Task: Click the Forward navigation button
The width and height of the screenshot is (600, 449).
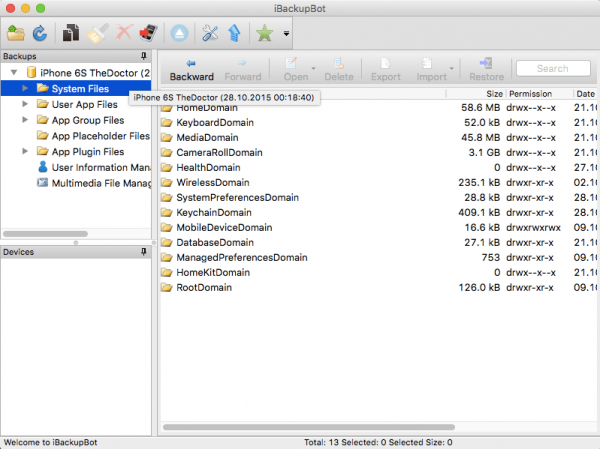Action: pyautogui.click(x=243, y=70)
